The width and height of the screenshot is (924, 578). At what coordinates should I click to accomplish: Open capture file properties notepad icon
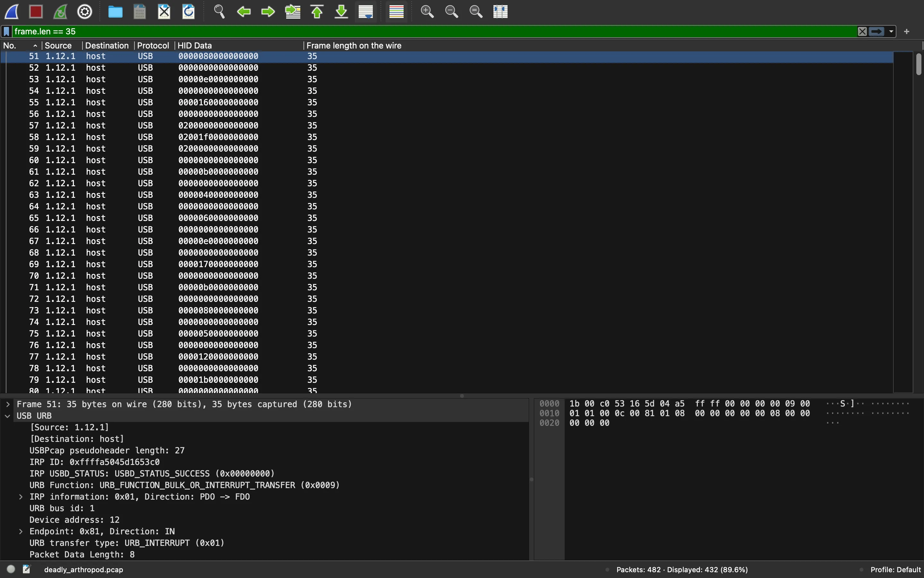tap(27, 569)
